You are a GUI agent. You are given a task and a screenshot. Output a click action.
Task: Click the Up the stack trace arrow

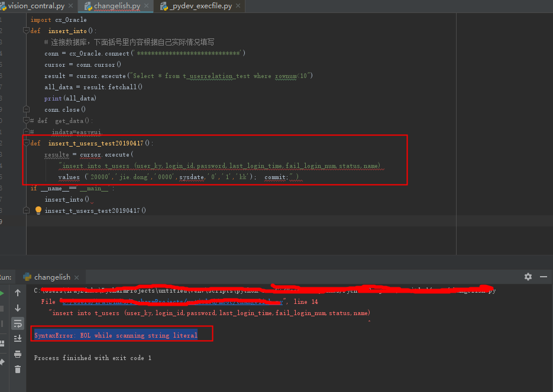click(18, 293)
